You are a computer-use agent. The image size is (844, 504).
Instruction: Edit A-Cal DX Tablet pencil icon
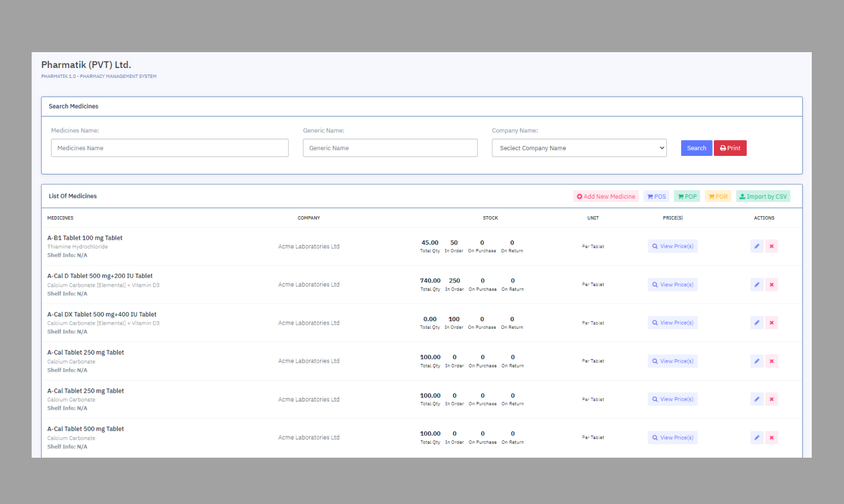pyautogui.click(x=757, y=323)
